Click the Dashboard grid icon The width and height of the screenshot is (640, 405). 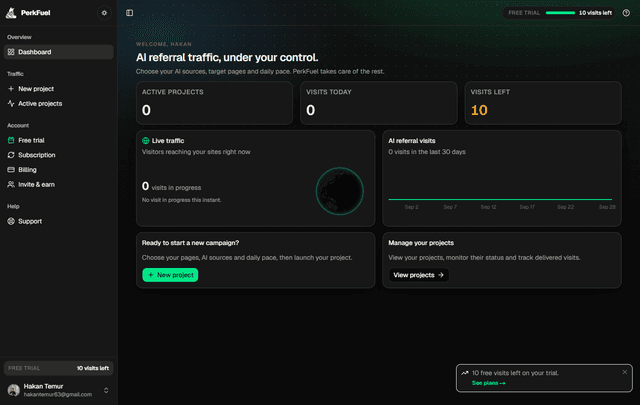[x=11, y=52]
